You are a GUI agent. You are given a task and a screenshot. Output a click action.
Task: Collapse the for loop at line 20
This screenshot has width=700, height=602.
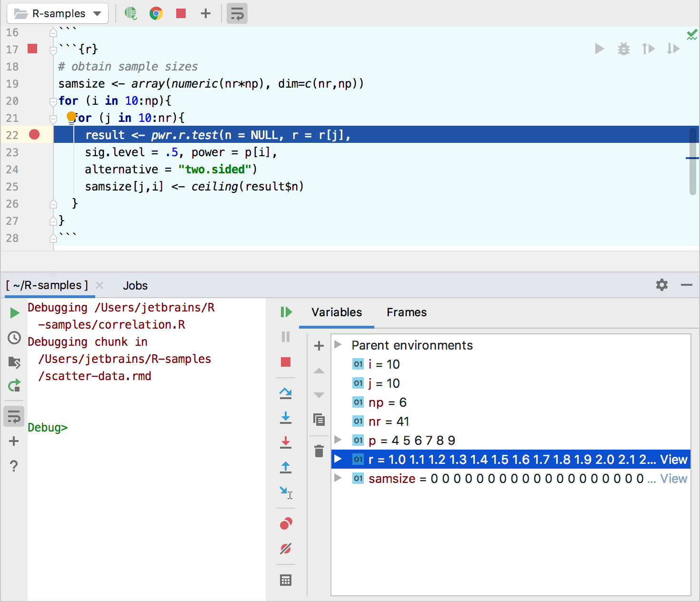point(53,100)
